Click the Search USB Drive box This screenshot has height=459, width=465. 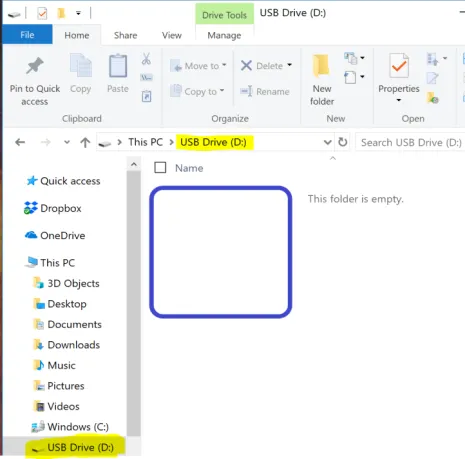410,143
